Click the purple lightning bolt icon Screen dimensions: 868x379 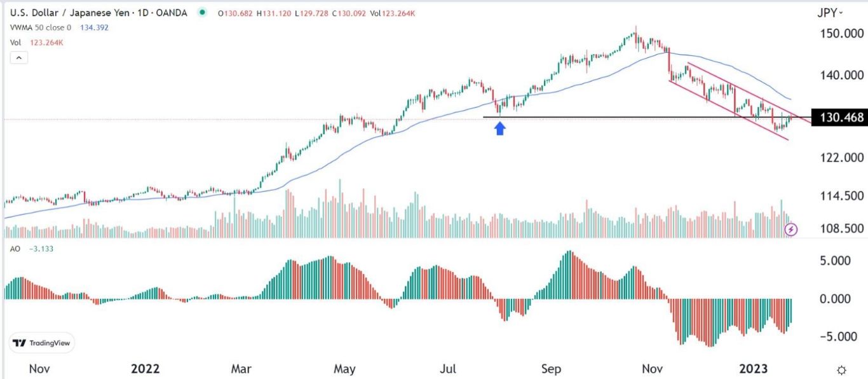click(x=791, y=229)
